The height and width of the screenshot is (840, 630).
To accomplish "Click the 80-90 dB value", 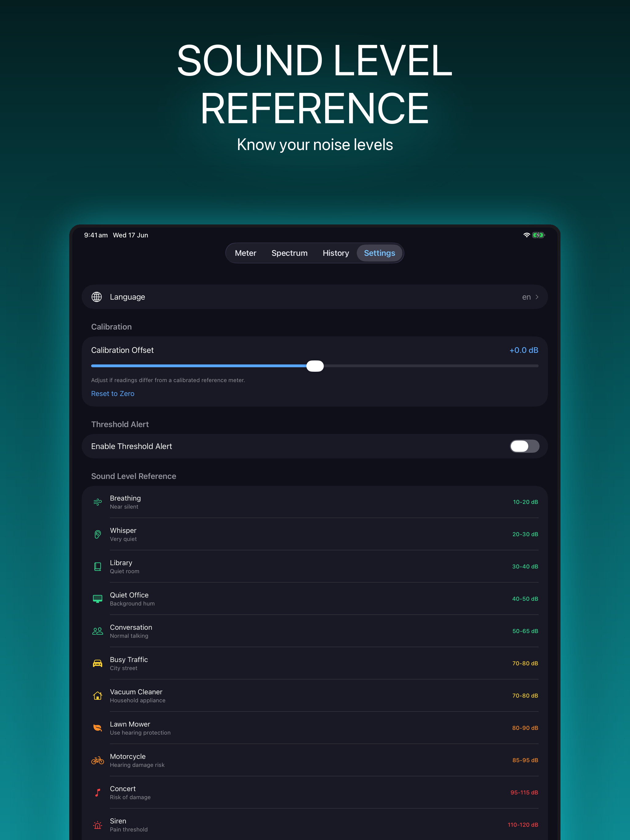I will [x=525, y=728].
